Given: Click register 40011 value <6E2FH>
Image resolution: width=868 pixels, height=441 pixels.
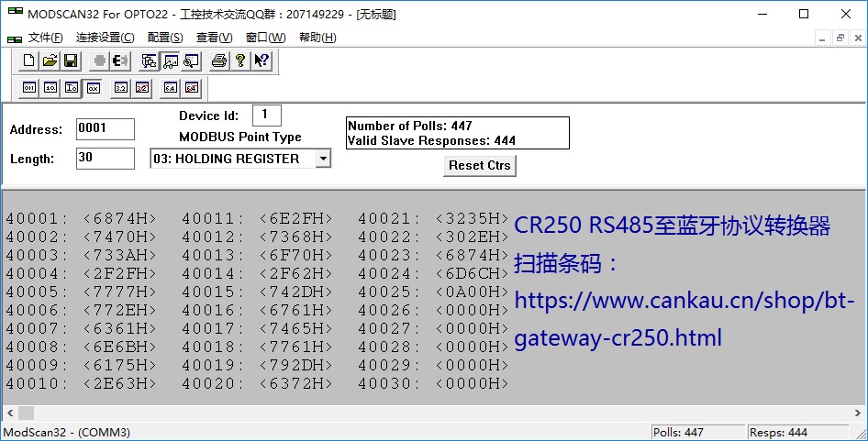Looking at the screenshot, I should (x=295, y=218).
